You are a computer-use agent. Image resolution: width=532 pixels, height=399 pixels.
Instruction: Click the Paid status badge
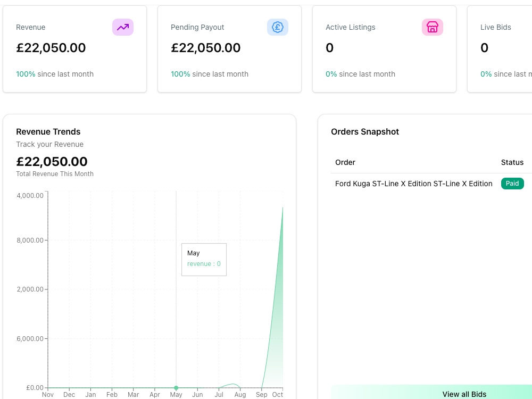(512, 184)
